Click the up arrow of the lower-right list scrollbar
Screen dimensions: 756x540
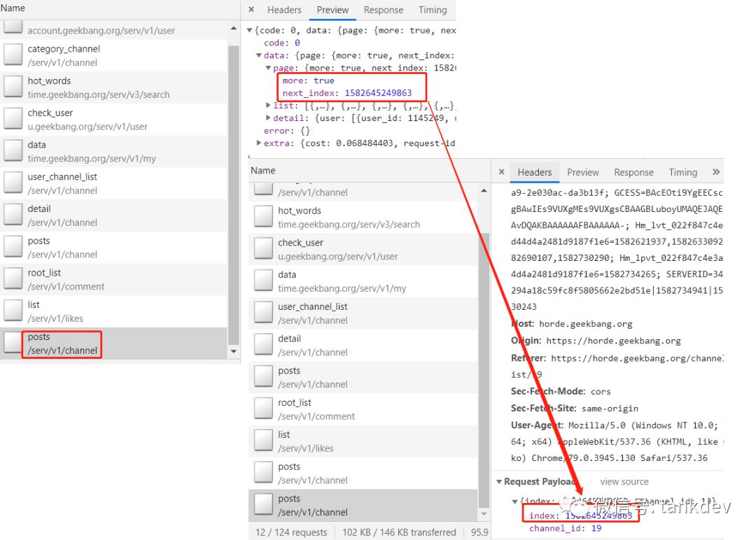(484, 191)
